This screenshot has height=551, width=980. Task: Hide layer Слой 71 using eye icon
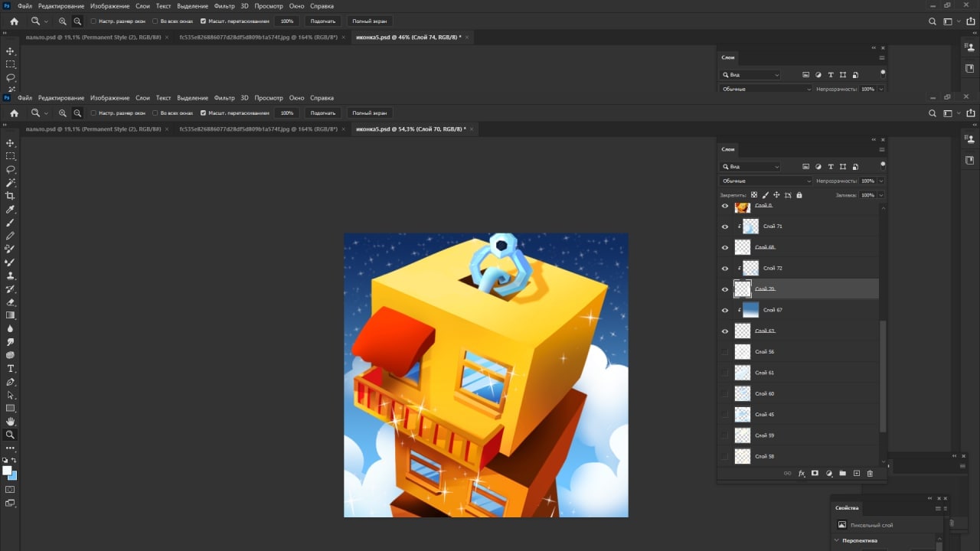point(725,227)
